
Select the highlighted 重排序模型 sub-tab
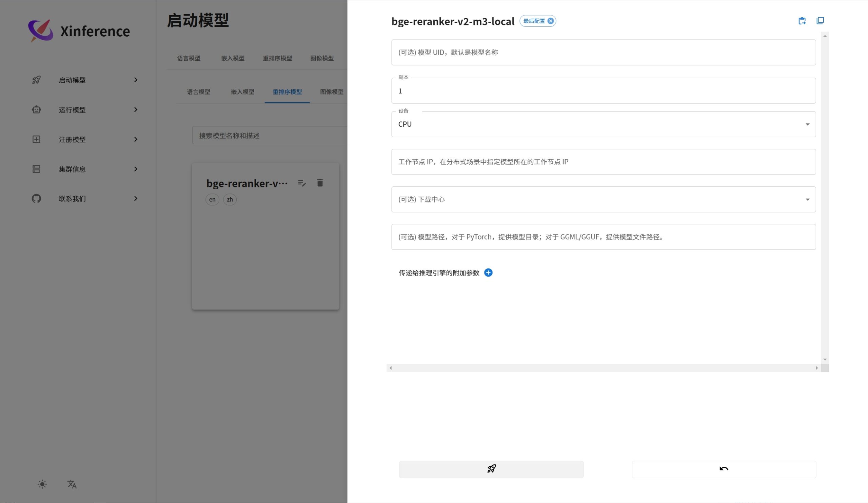(287, 92)
